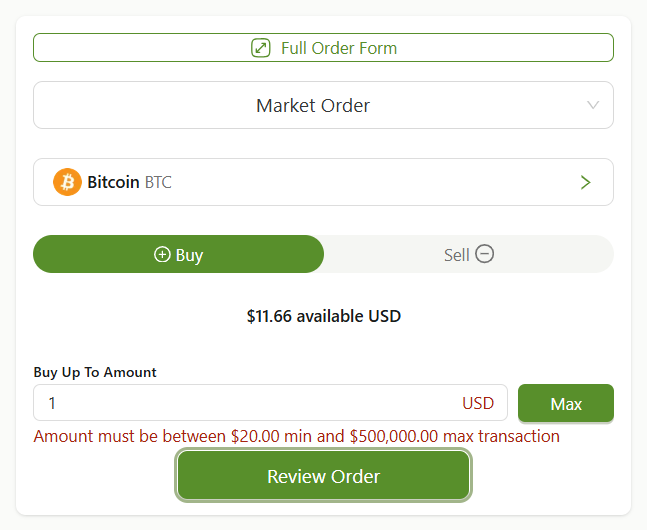
Task: Click the BTC ticker label
Action: (x=158, y=182)
